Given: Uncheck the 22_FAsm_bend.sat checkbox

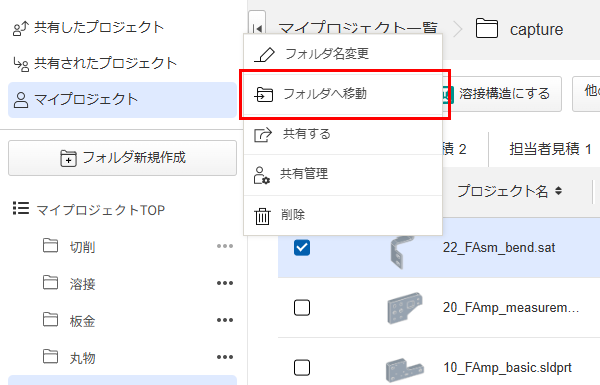Looking at the screenshot, I should (x=302, y=247).
